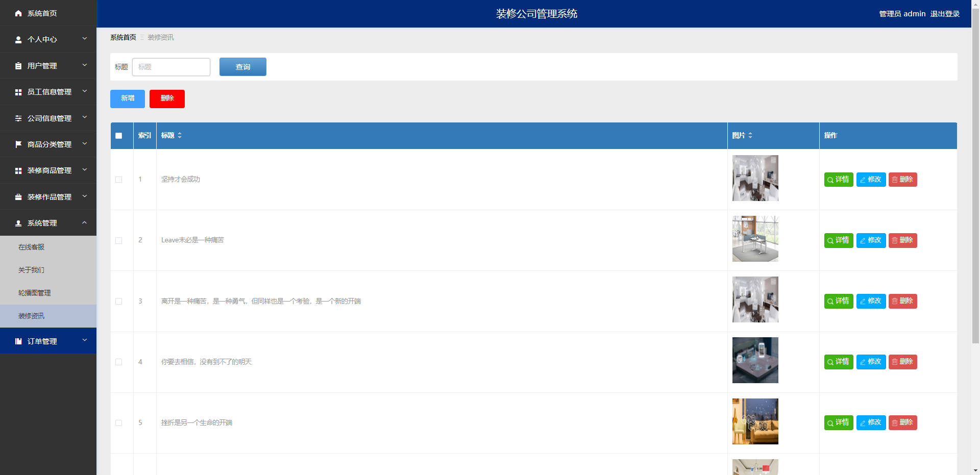Image resolution: width=980 pixels, height=475 pixels.
Task: Open the 在线客服 submenu item
Action: [48, 247]
